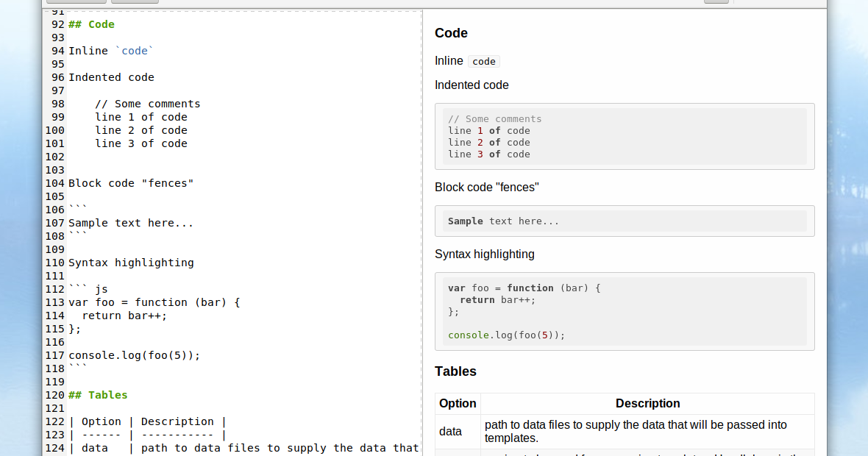Select the Tables heading in the preview pane
The width and height of the screenshot is (868, 456).
point(455,371)
